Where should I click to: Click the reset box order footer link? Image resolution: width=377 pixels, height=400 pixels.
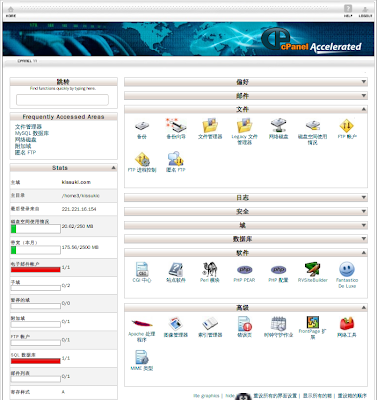[x=352, y=396]
